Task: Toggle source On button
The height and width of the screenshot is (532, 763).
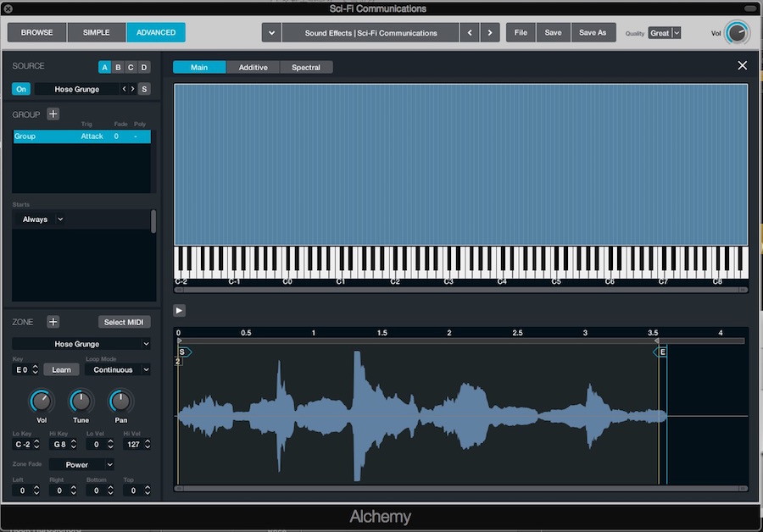Action: [x=21, y=89]
